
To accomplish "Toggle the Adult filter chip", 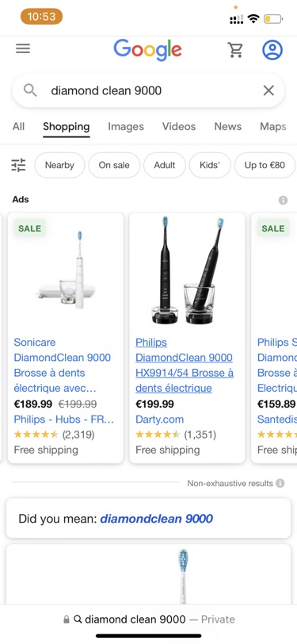I will coord(165,165).
